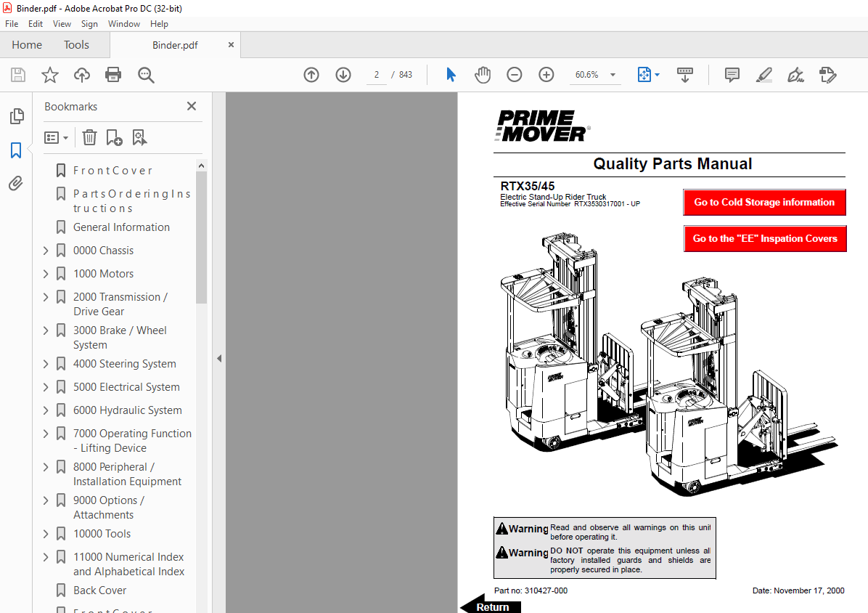Open the Attachments paperclip icon

16,183
